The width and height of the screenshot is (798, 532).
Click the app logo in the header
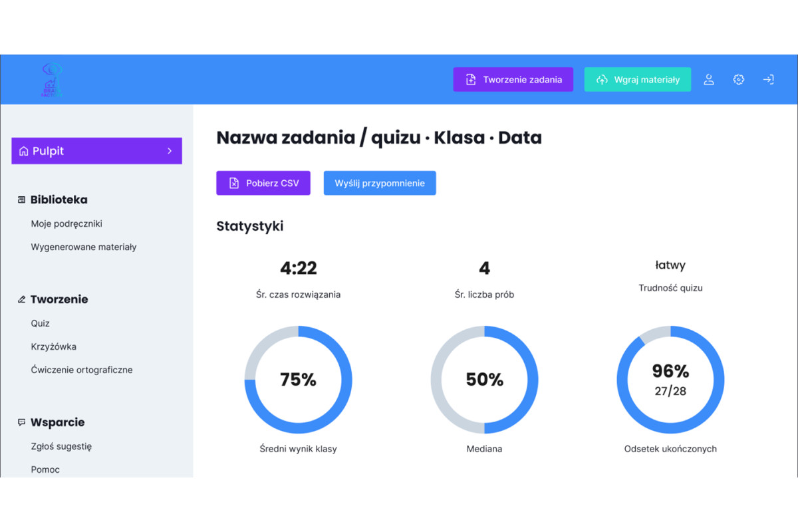click(x=52, y=78)
